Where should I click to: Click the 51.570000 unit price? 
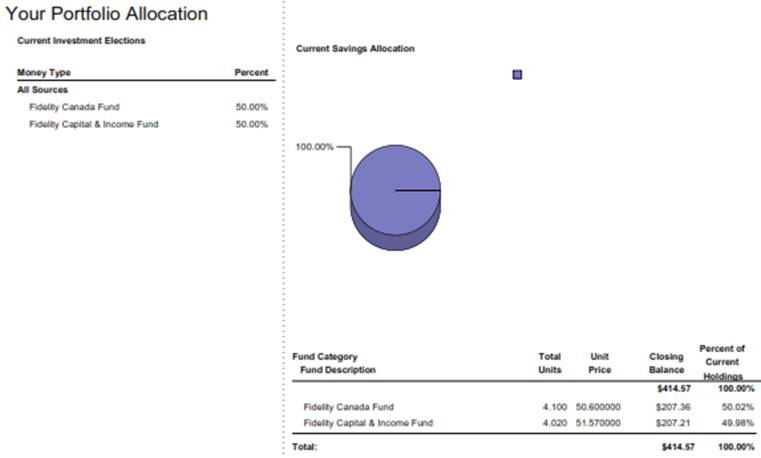(598, 423)
